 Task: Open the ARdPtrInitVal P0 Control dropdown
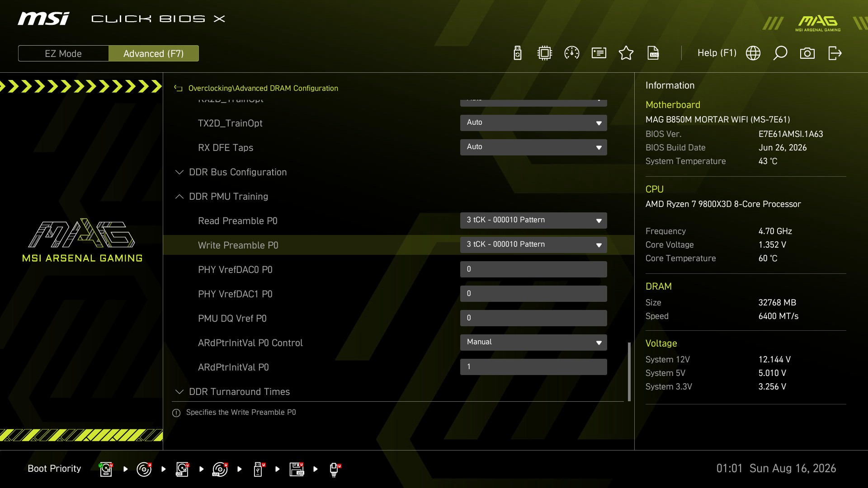[533, 343]
